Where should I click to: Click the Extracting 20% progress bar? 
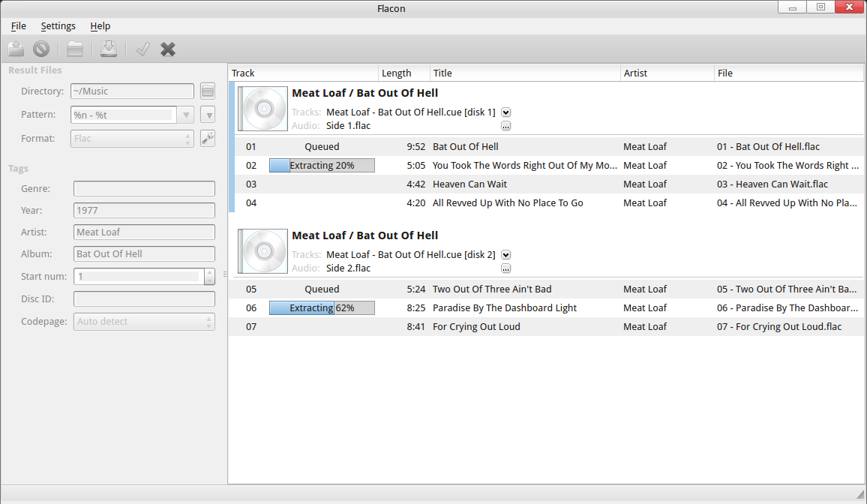coord(322,165)
